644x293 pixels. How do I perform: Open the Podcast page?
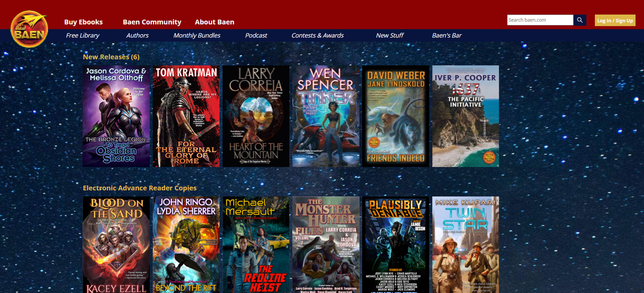(256, 35)
